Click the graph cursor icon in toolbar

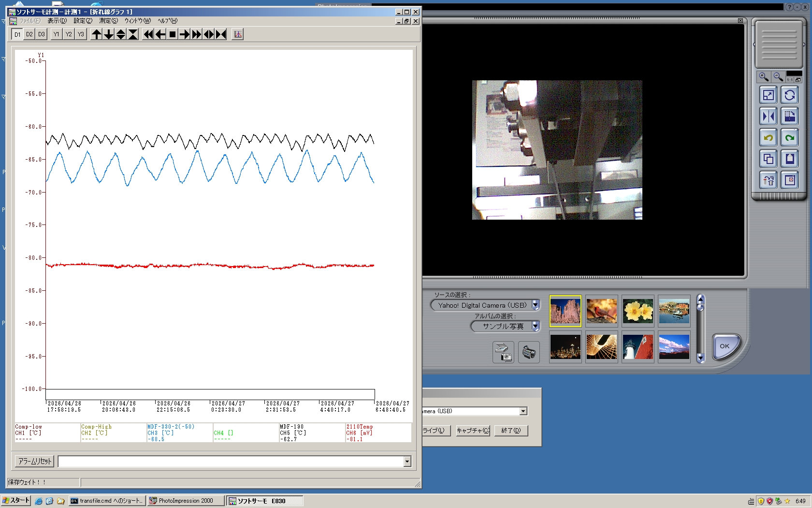click(237, 34)
